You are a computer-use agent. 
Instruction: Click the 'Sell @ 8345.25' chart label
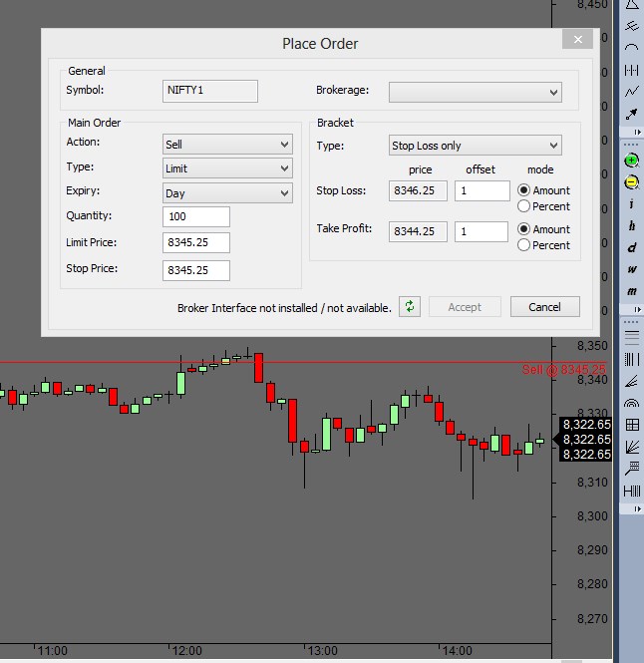pos(563,370)
